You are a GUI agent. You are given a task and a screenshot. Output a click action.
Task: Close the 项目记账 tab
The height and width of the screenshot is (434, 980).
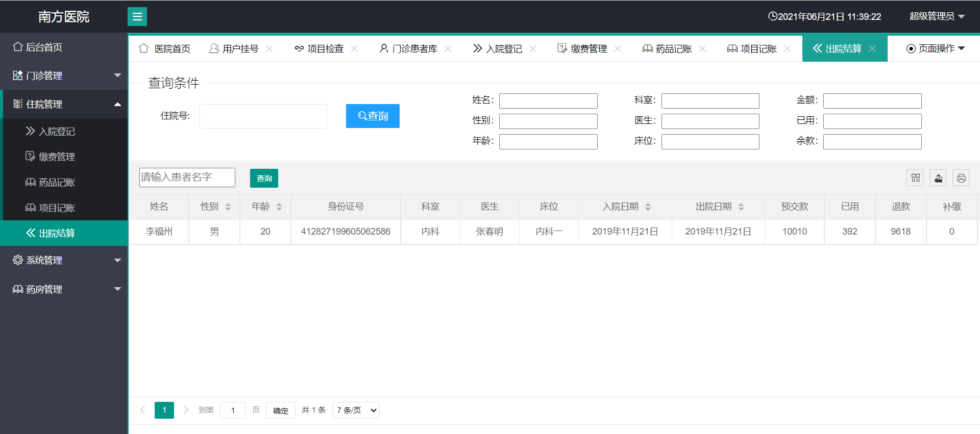point(788,48)
